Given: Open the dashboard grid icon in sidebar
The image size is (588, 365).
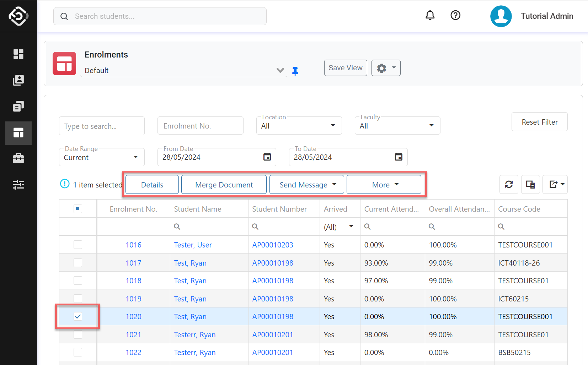Looking at the screenshot, I should coord(18,54).
